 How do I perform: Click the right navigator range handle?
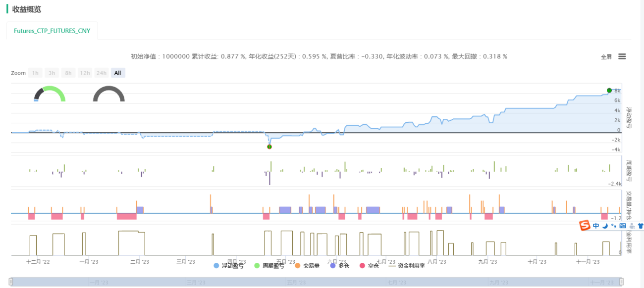tap(621, 282)
